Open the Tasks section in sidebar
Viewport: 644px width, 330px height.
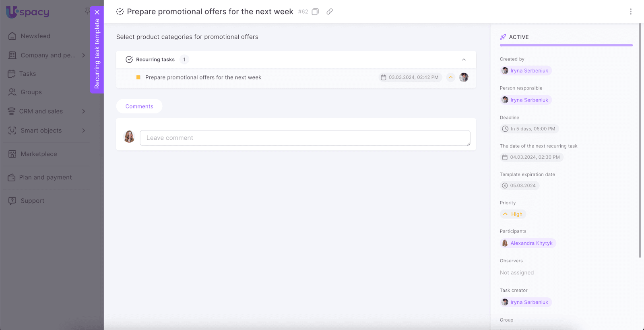27,74
